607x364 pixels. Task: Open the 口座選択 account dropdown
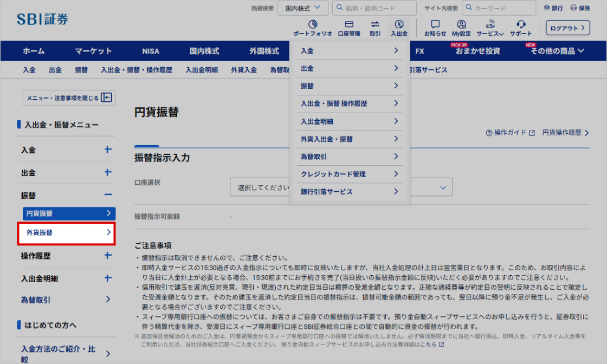point(341,187)
